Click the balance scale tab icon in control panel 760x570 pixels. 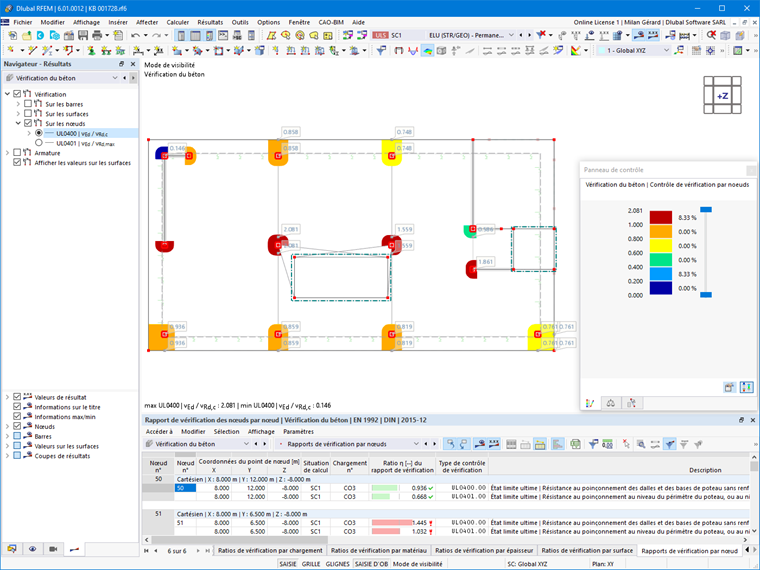(x=611, y=403)
